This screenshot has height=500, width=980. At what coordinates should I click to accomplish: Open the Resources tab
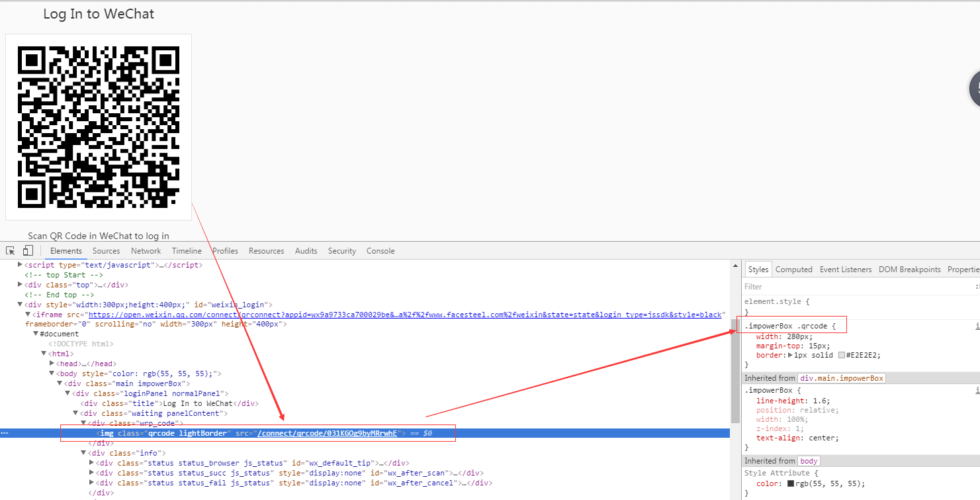267,251
